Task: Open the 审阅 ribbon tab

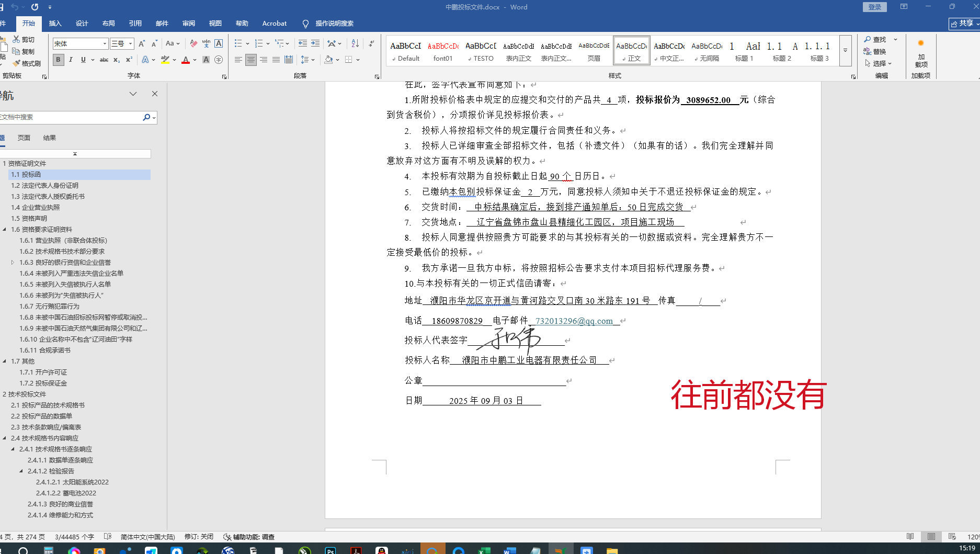Action: [x=188, y=23]
